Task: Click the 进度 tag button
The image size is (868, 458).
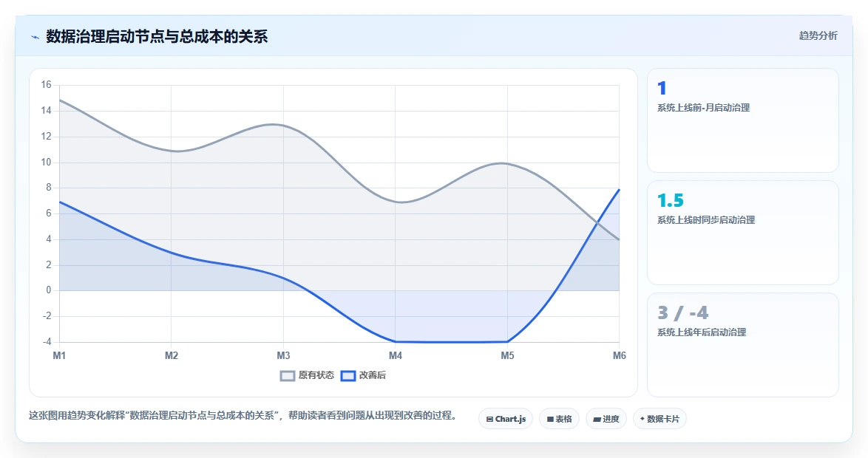Action: [x=606, y=419]
